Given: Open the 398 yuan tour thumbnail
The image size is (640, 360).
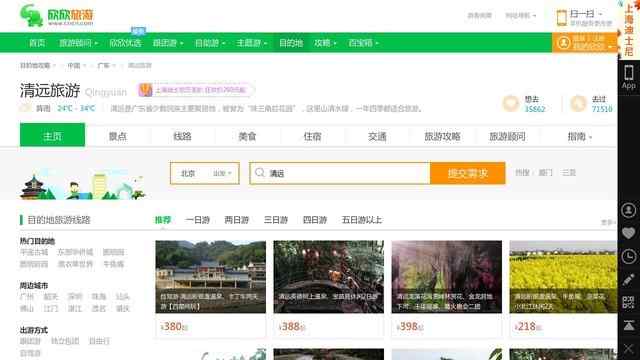Looking at the screenshot, I should pos(447,277).
